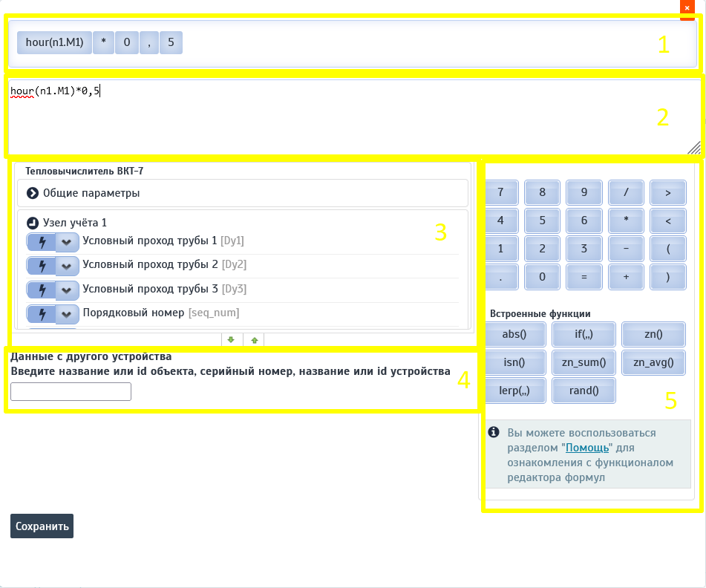
Task: Click lightning icon for Условный проход трубы 2
Action: click(x=41, y=266)
